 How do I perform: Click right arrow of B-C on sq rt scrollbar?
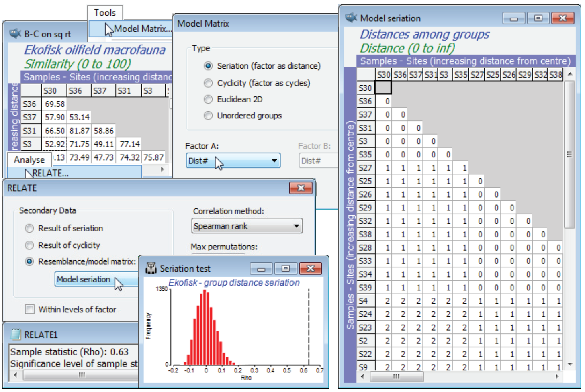click(162, 169)
